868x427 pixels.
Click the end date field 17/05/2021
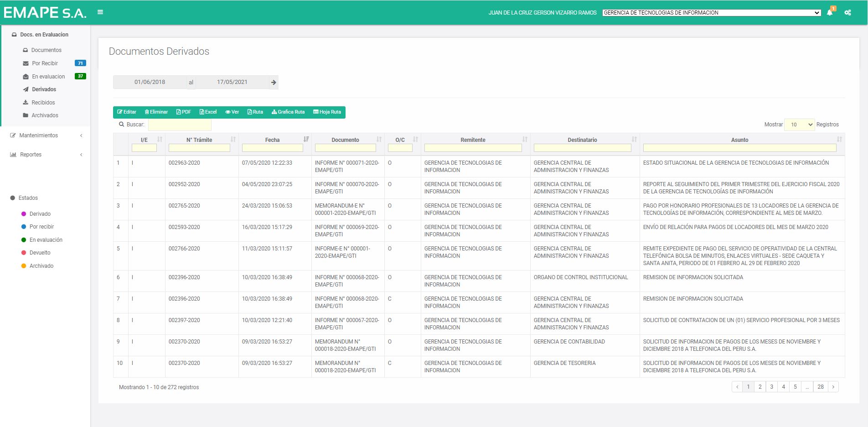coord(232,82)
